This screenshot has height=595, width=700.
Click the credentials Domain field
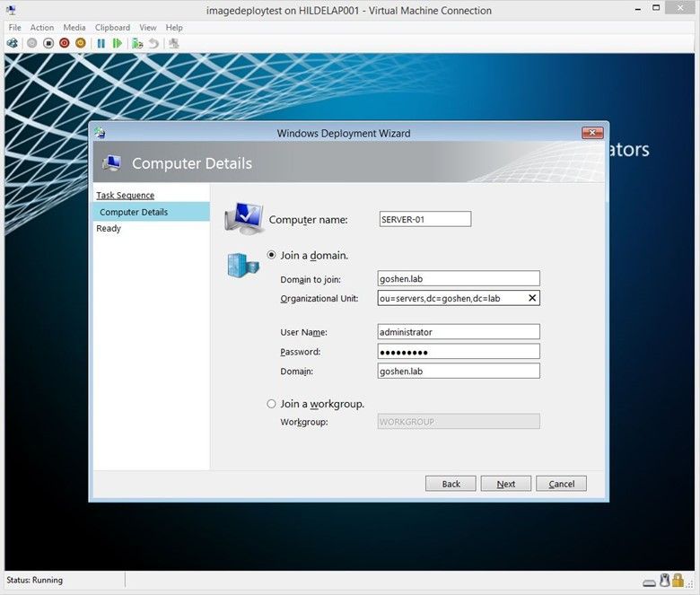point(459,371)
